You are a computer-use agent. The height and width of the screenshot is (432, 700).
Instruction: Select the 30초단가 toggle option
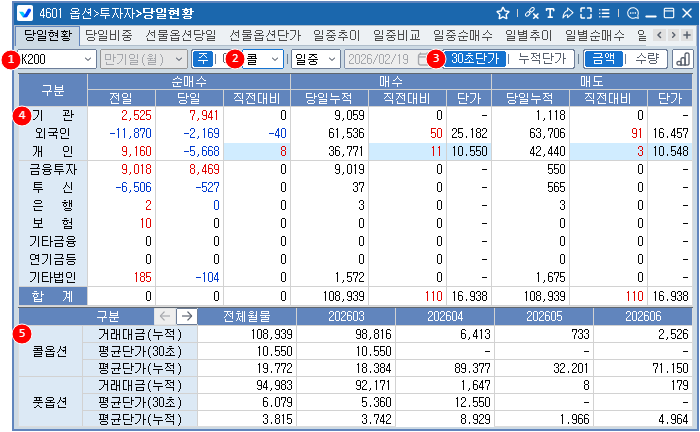(x=474, y=59)
